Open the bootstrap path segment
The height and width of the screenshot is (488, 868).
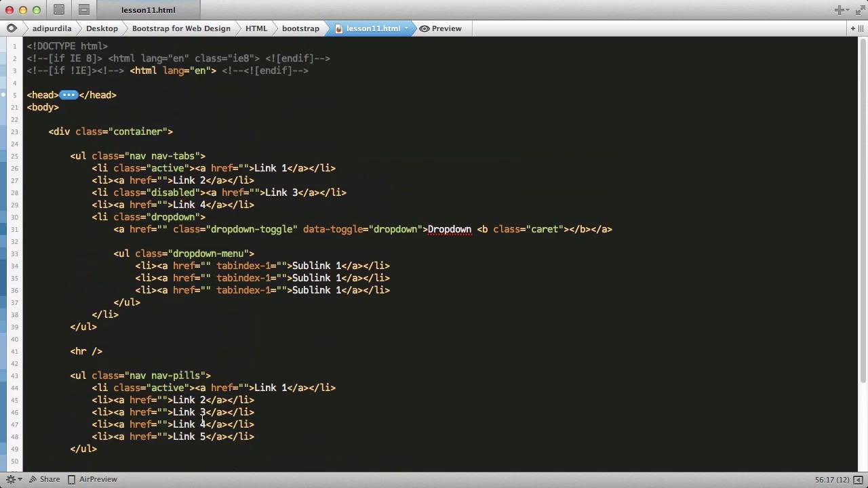(x=300, y=28)
